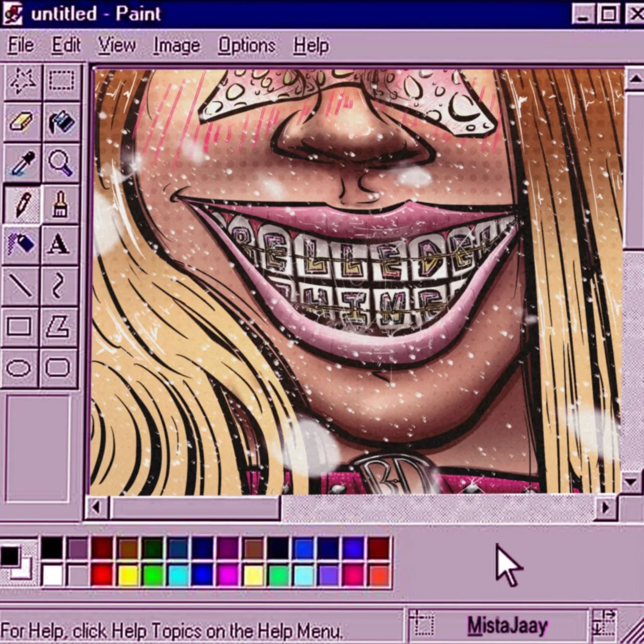Pick the Eraser tool
The image size is (644, 644).
[x=21, y=122]
